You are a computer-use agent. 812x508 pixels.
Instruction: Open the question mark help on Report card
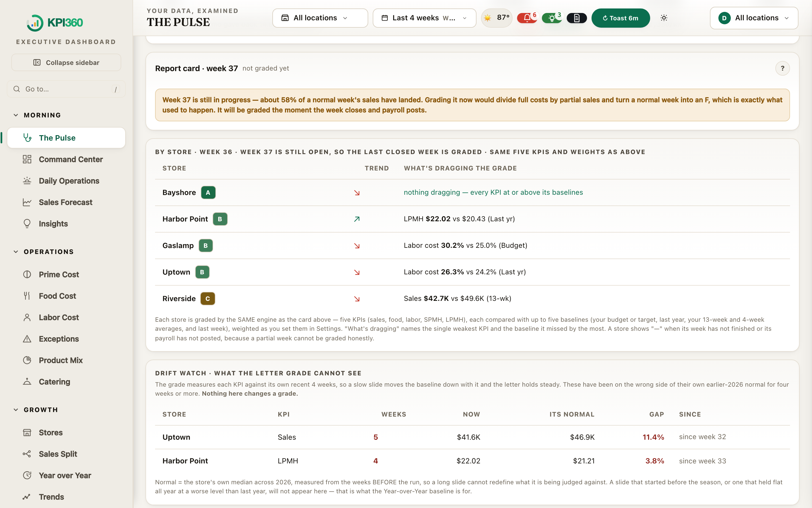pyautogui.click(x=782, y=69)
